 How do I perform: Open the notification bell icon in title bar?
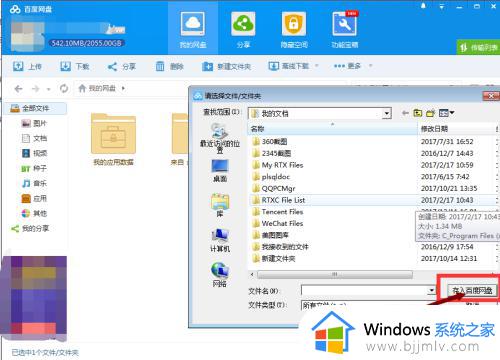(x=423, y=6)
